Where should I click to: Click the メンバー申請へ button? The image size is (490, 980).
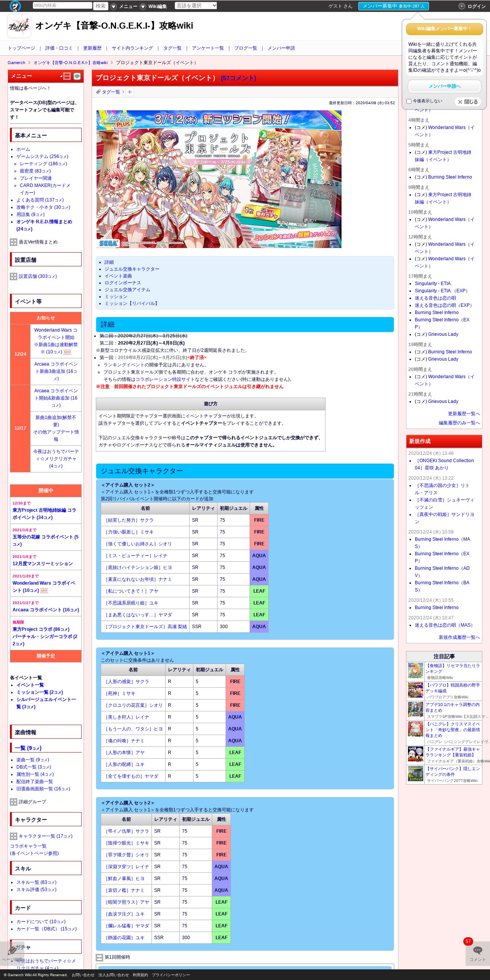coord(444,86)
